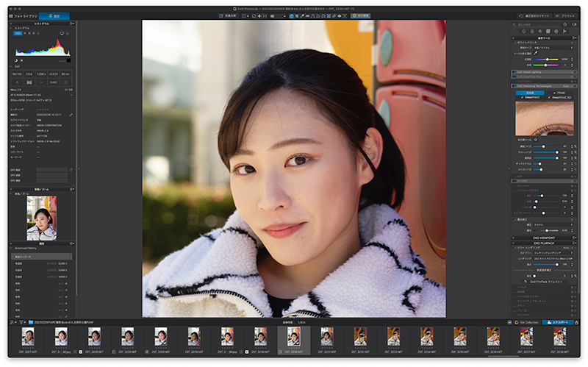Show the fx effects palette icon

564,31
